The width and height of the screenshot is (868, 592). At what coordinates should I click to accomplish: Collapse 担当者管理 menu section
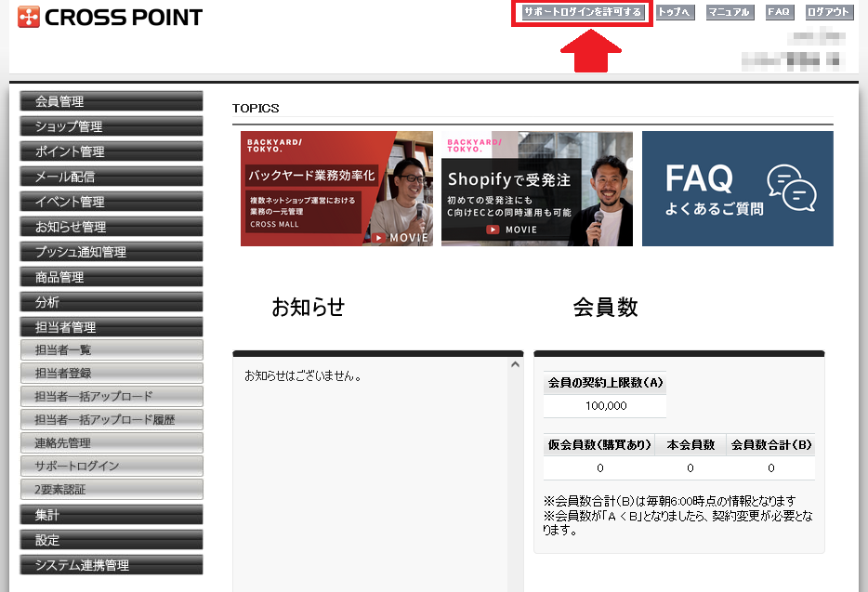[112, 327]
